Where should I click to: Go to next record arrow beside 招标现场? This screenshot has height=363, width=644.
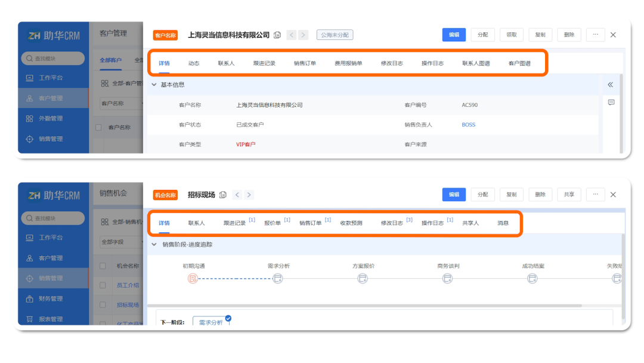249,195
